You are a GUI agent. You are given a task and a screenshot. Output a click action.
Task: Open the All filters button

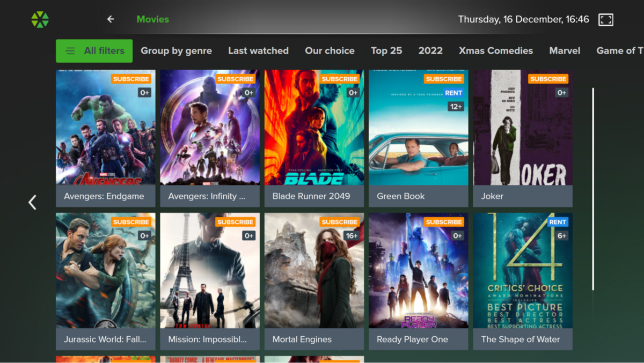[94, 51]
